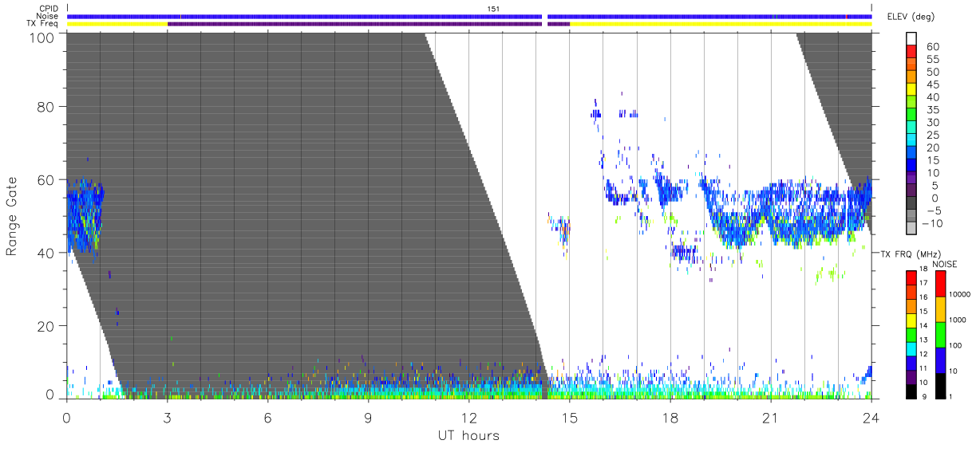Click the '24' tick on UT hours axis
Screen dimensions: 980x452
coord(871,417)
